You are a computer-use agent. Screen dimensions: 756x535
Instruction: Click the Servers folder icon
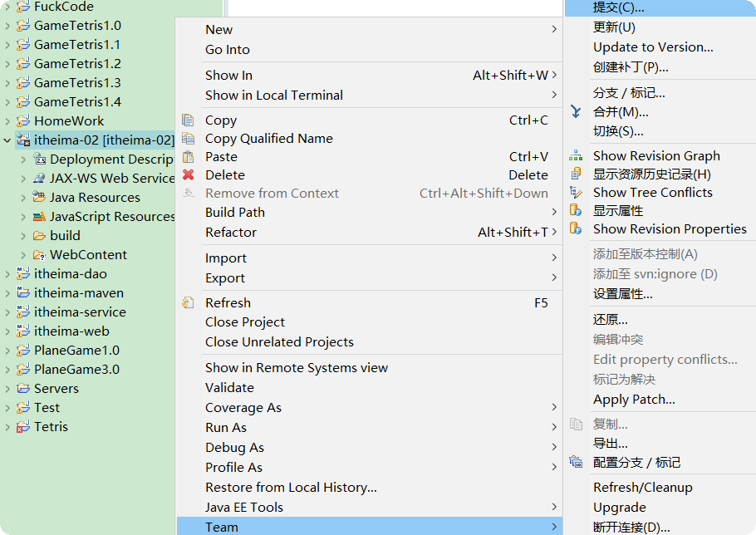[x=23, y=389]
